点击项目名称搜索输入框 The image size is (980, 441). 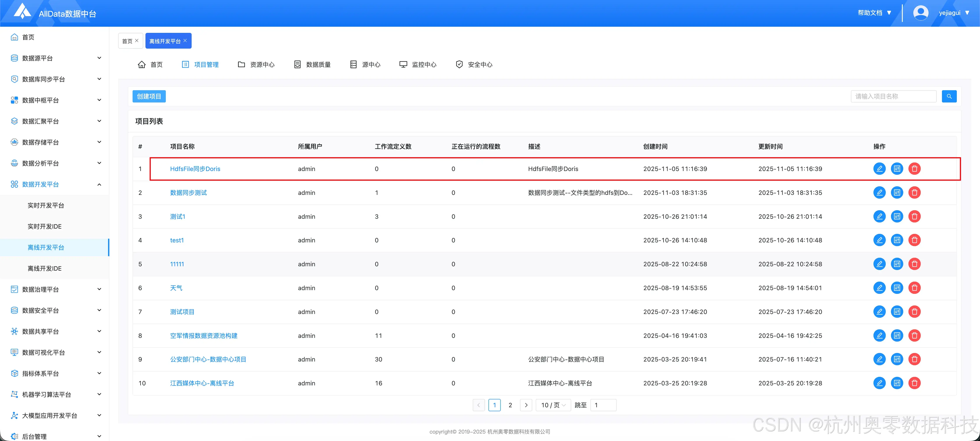click(x=893, y=96)
